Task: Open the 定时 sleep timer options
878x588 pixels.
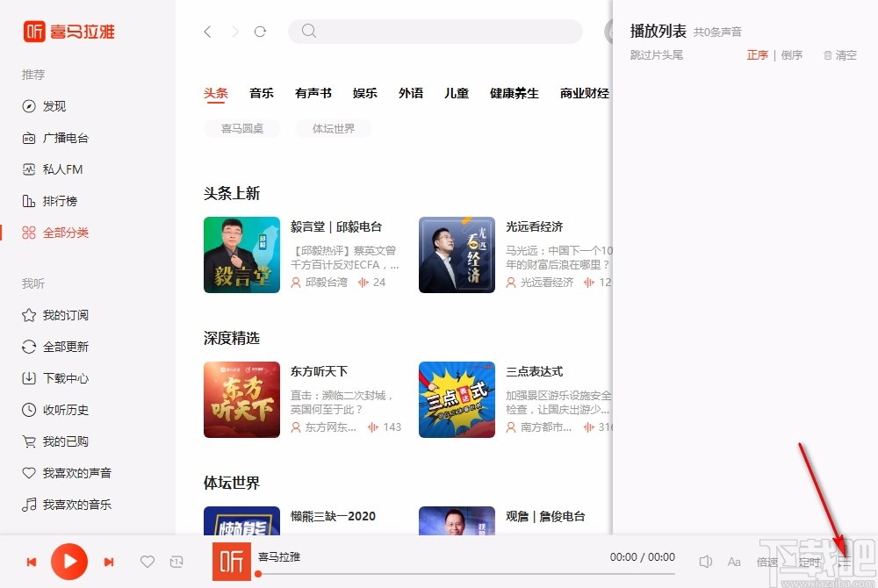Action: (x=810, y=562)
